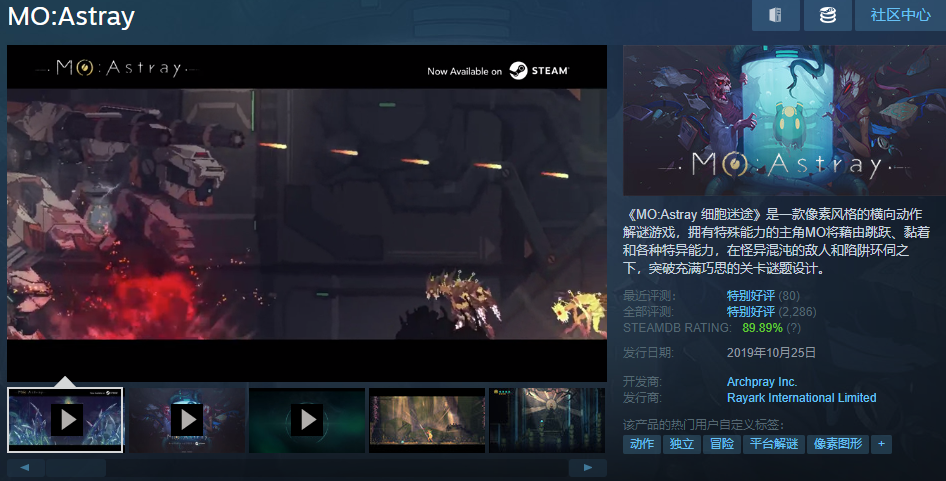Select the 平台解谜 tag
This screenshot has height=481, width=946.
tap(774, 444)
